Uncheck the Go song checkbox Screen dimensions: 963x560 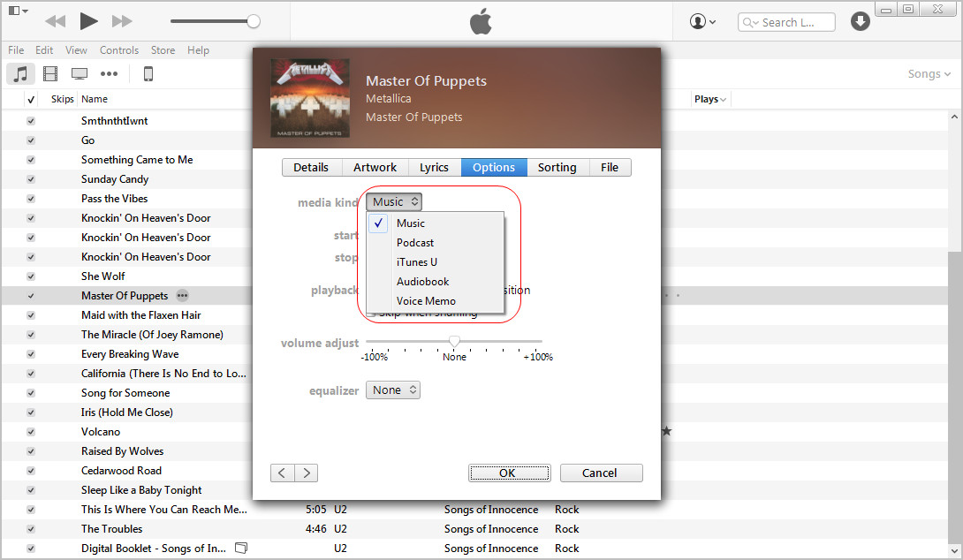click(31, 140)
